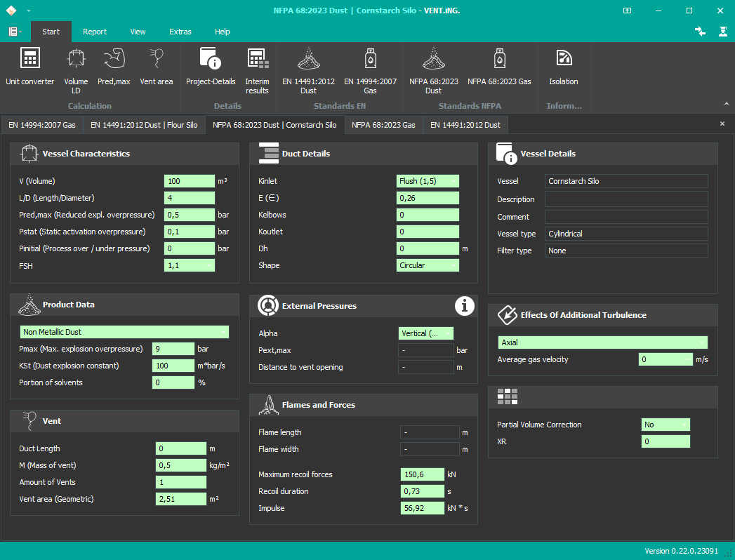Switch to EN 14491:2012 Dust | Flour Silo tab
The width and height of the screenshot is (735, 560).
click(x=143, y=125)
